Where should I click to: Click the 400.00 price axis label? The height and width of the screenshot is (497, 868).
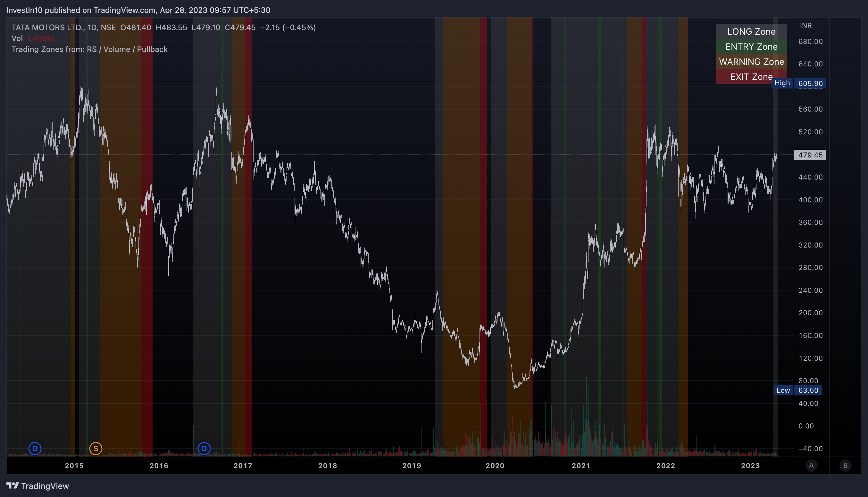coord(810,200)
